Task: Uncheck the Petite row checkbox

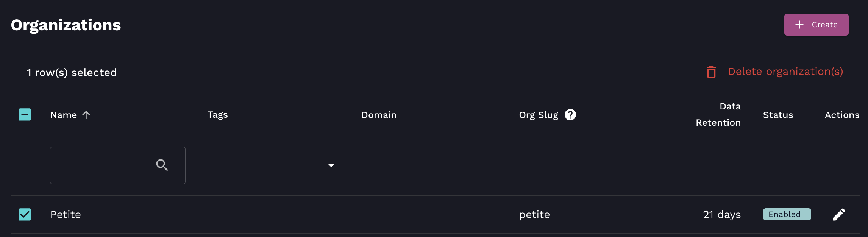Action: click(25, 214)
